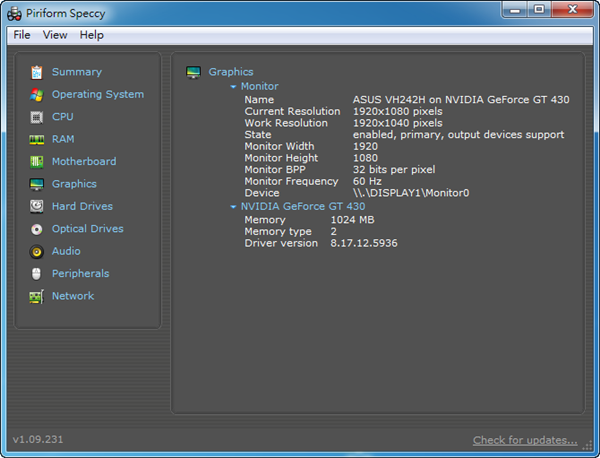
Task: Click the Graphics heading in main panel
Action: coord(231,72)
